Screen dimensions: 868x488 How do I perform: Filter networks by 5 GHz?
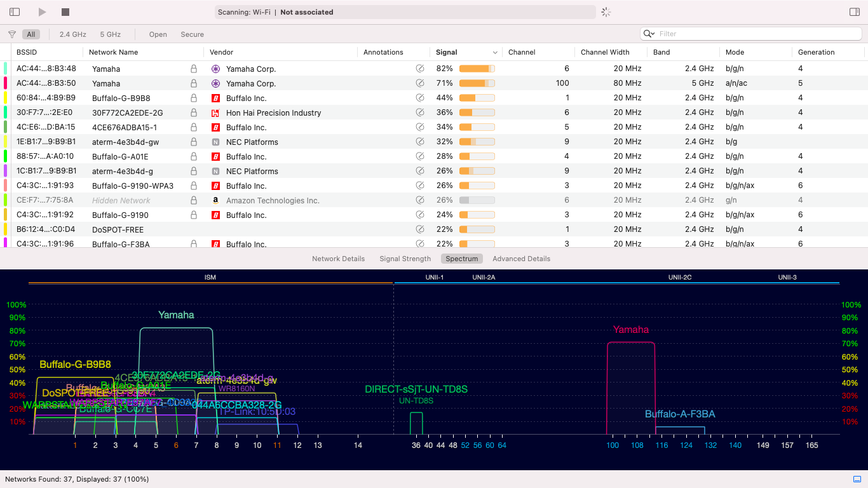(110, 34)
